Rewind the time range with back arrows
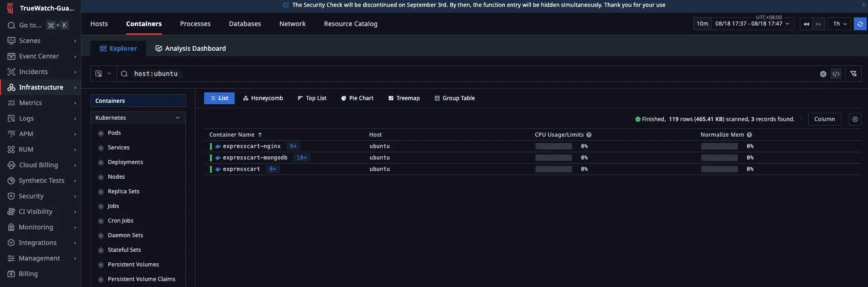868x287 pixels. [x=806, y=24]
